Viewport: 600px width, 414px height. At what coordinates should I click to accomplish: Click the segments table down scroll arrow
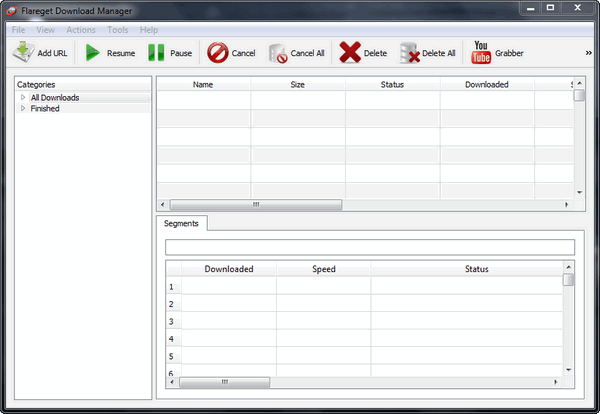coord(569,370)
